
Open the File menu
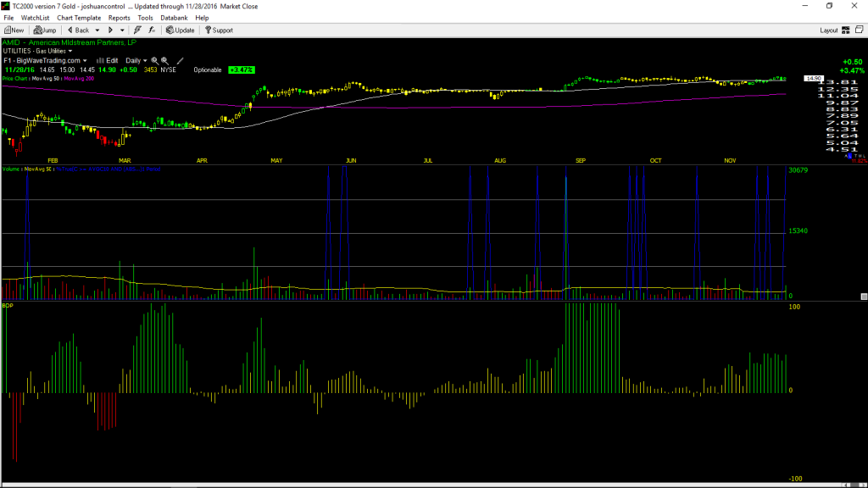click(8, 18)
